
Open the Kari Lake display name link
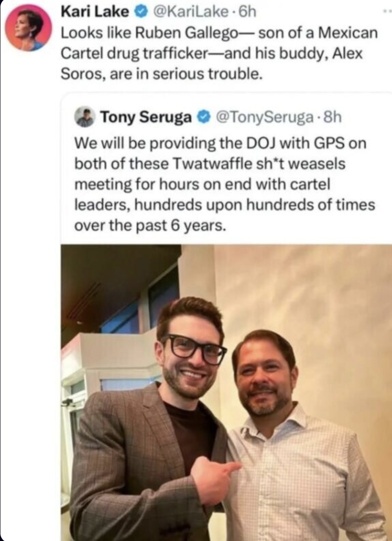[x=94, y=12]
